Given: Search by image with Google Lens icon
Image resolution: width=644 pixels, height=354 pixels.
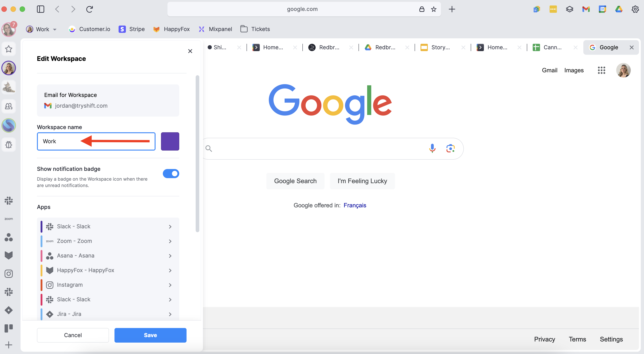Looking at the screenshot, I should (450, 148).
